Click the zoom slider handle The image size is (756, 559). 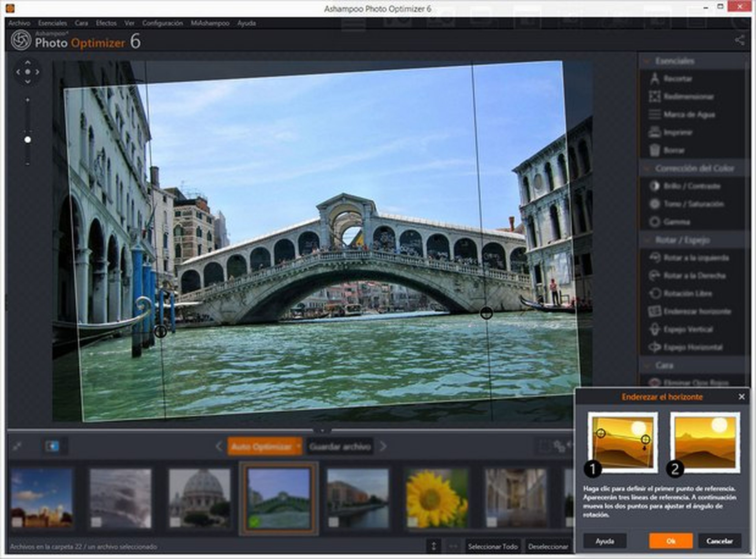28,140
